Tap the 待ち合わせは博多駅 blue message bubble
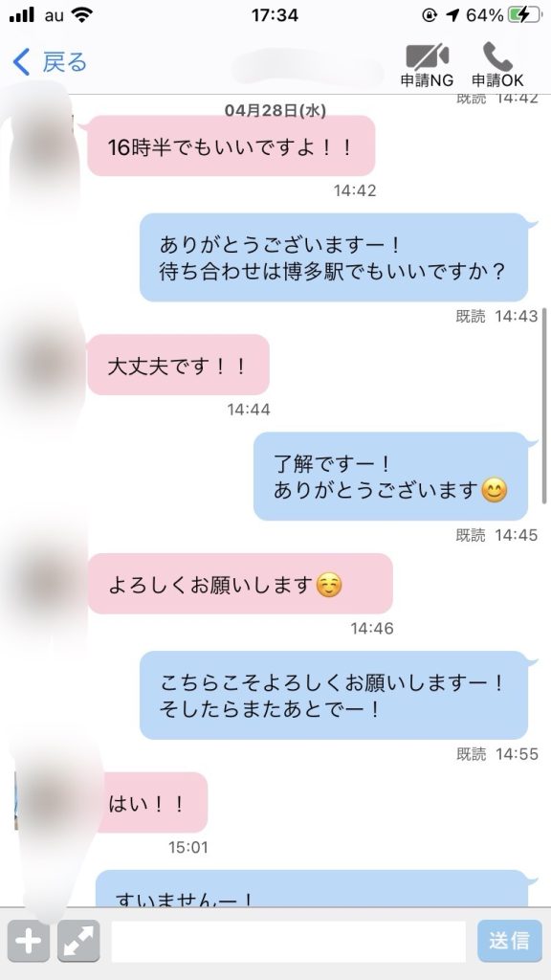551x980 pixels. coord(334,257)
